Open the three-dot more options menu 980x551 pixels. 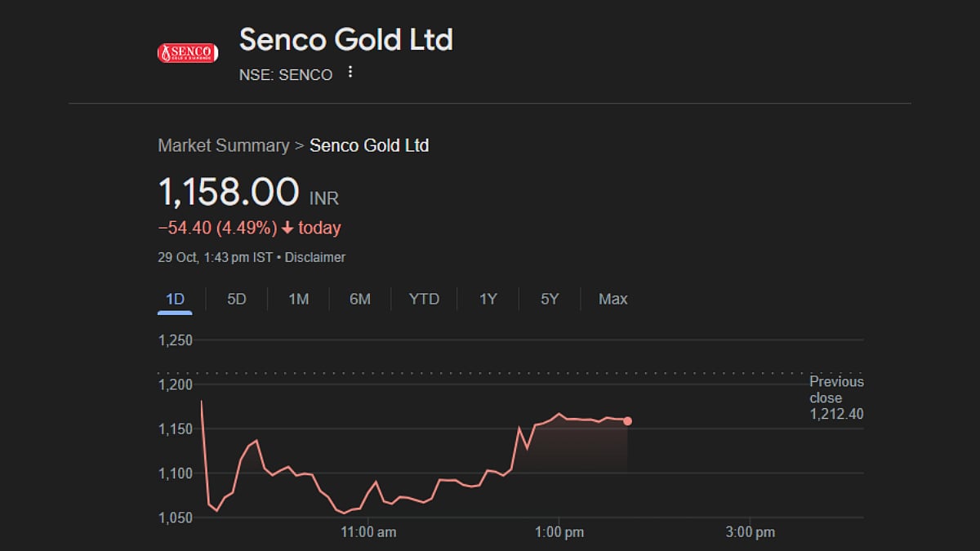(350, 73)
